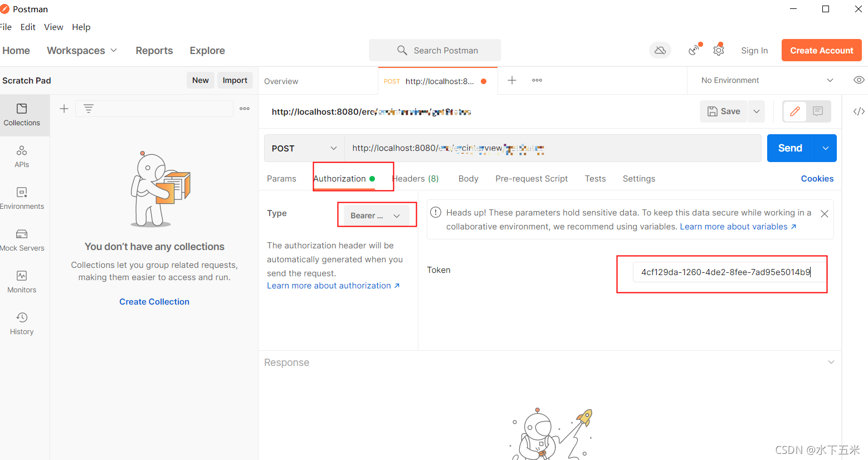
Task: Open the No Environment selector dropdown
Action: pyautogui.click(x=767, y=80)
